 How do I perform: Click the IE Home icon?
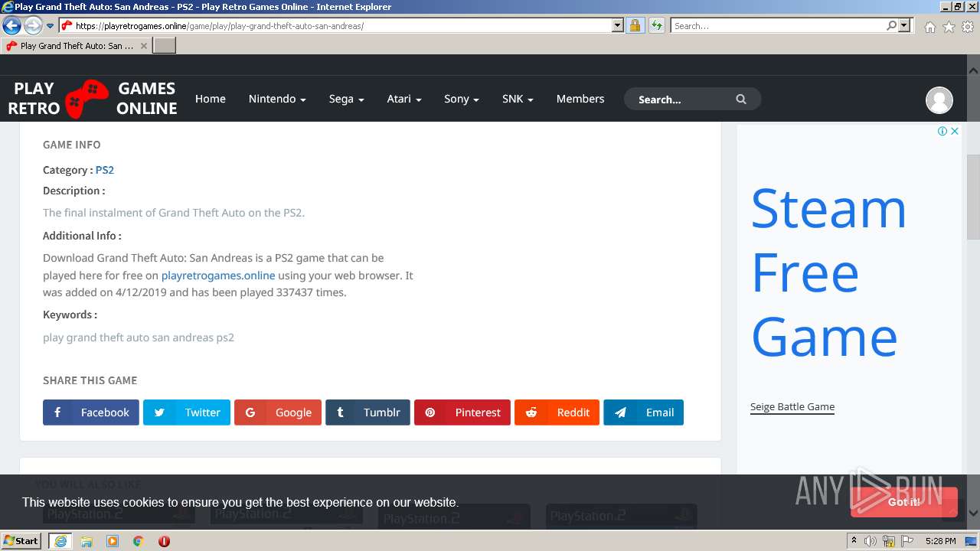point(929,27)
